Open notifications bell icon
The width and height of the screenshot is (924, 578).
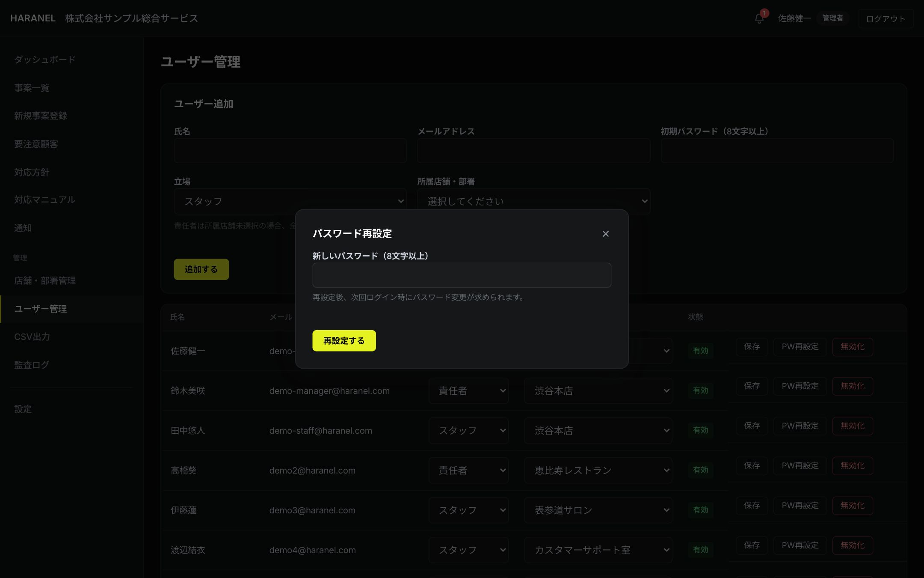[759, 18]
